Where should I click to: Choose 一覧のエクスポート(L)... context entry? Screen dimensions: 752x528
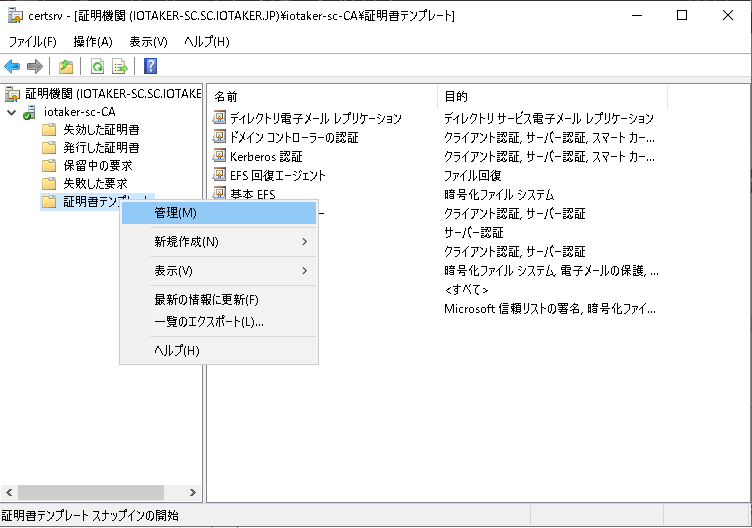(x=208, y=321)
